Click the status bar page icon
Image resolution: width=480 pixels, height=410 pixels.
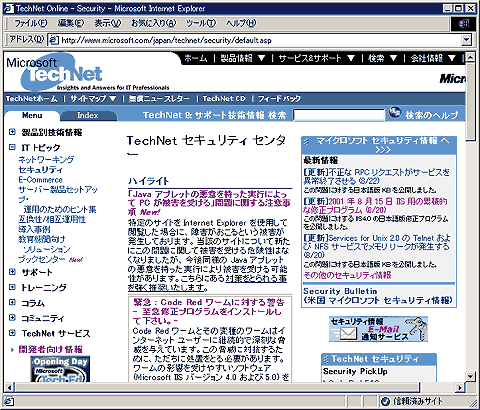point(10,400)
